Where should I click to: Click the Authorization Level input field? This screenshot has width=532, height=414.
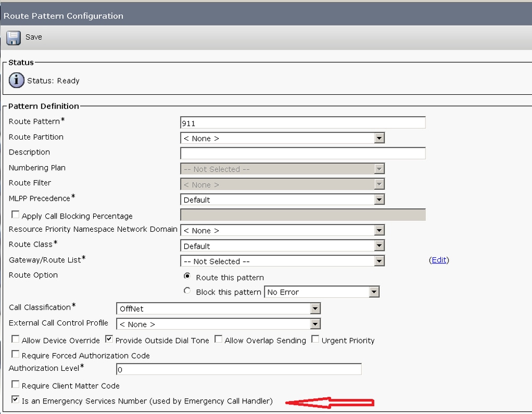(x=239, y=369)
